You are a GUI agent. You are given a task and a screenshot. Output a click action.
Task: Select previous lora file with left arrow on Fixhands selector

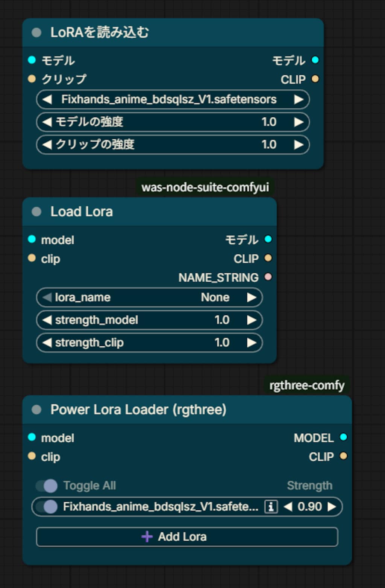tap(47, 99)
